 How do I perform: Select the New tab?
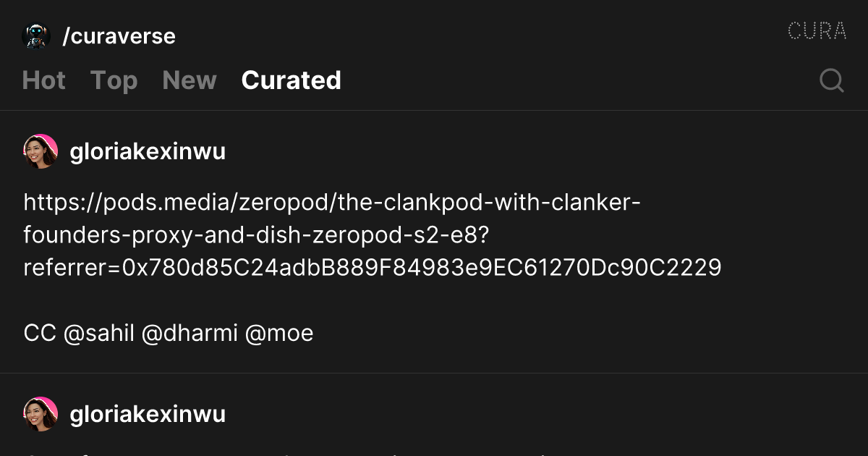point(190,80)
